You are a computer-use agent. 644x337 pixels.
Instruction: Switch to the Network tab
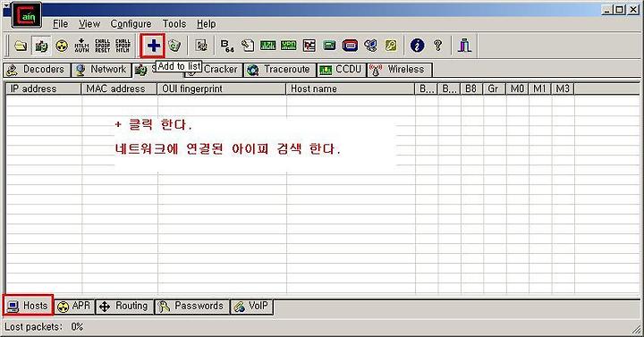point(101,70)
